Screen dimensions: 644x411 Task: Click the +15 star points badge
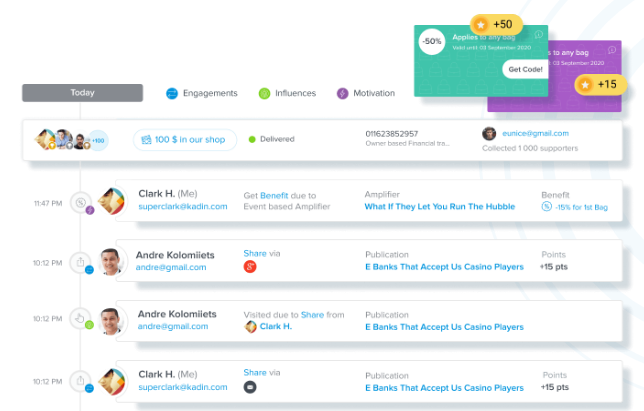pyautogui.click(x=597, y=85)
